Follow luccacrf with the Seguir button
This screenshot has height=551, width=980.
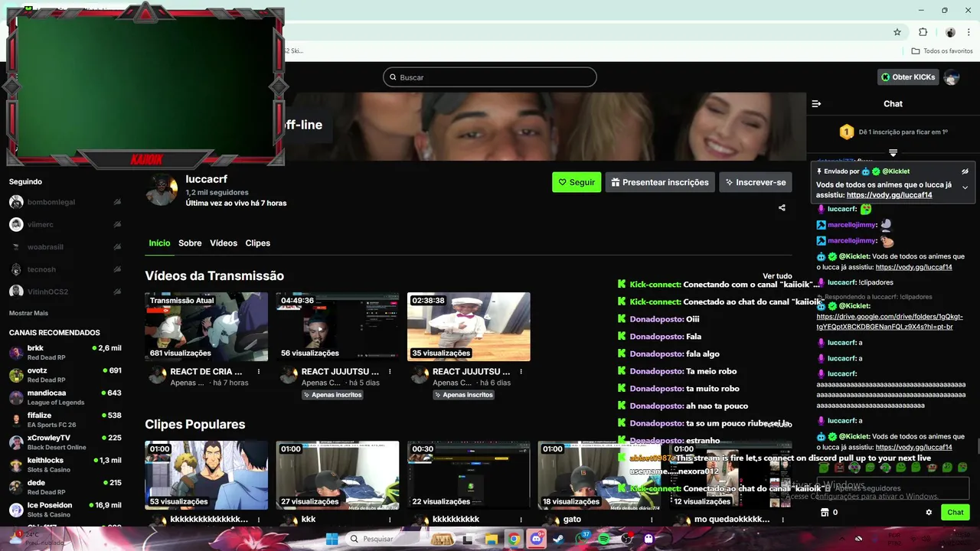coord(577,182)
